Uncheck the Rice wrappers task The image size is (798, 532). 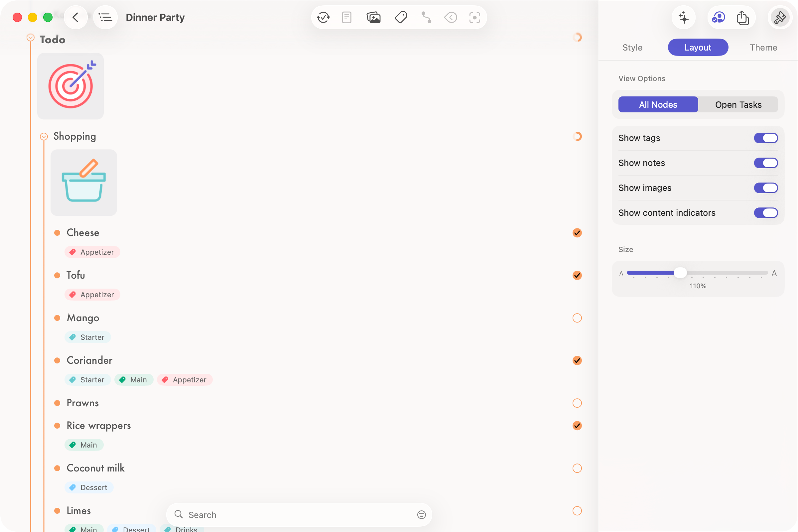pos(577,426)
